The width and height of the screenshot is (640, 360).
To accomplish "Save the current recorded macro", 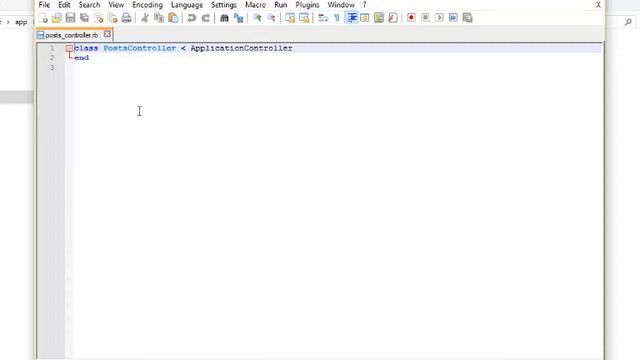I will [x=467, y=18].
